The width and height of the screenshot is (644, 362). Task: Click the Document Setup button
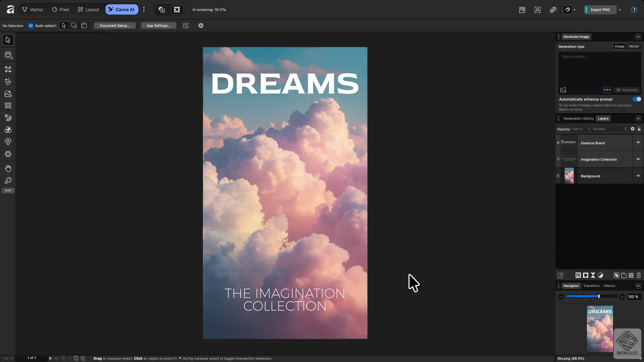114,25
